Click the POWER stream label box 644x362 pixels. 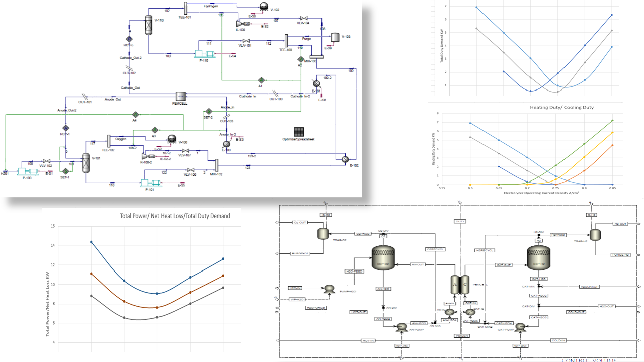coord(461,336)
